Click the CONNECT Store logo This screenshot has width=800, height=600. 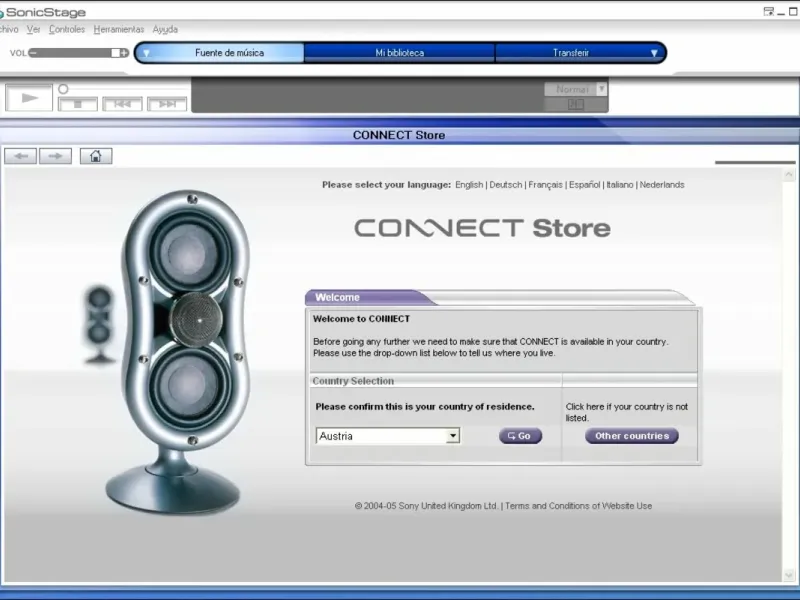[x=482, y=228]
